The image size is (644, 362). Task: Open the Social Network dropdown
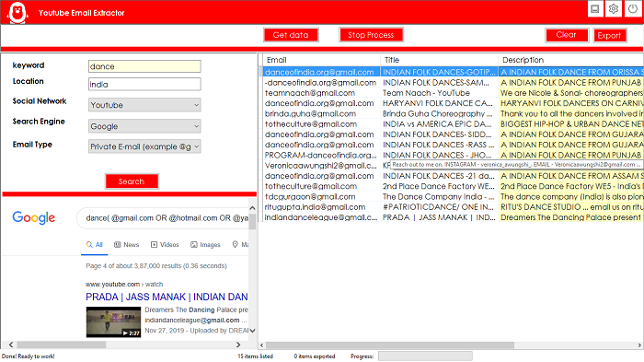pyautogui.click(x=144, y=105)
